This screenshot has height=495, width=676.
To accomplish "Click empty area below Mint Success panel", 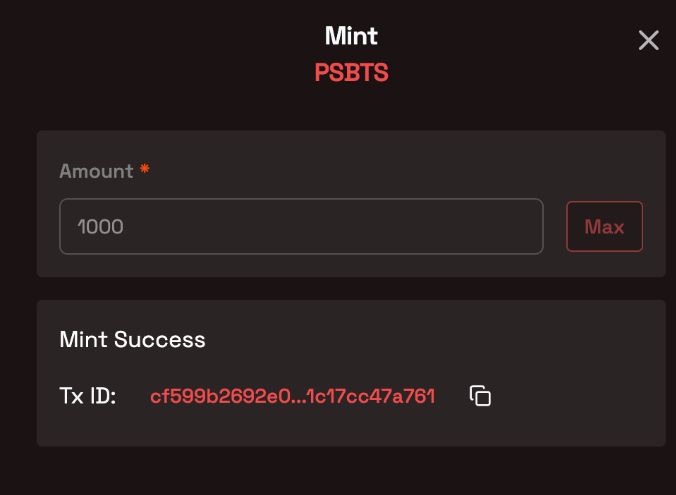I will pyautogui.click(x=350, y=470).
